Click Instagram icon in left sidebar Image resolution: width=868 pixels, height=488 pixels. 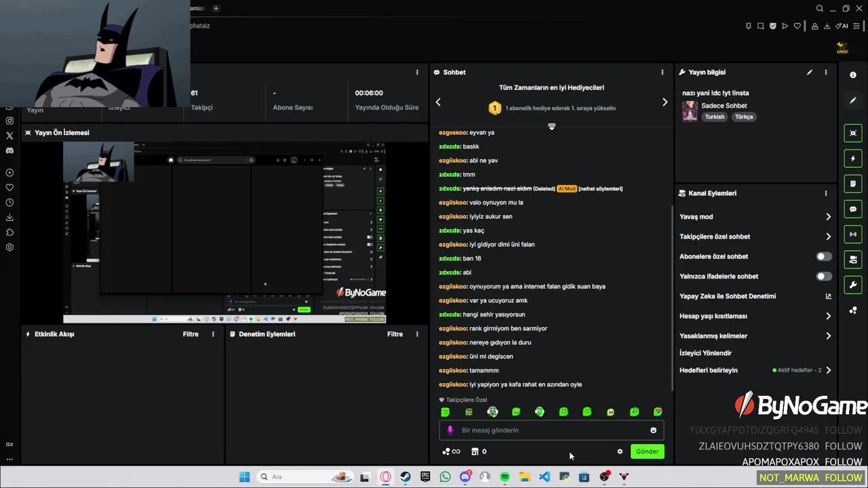(x=9, y=121)
